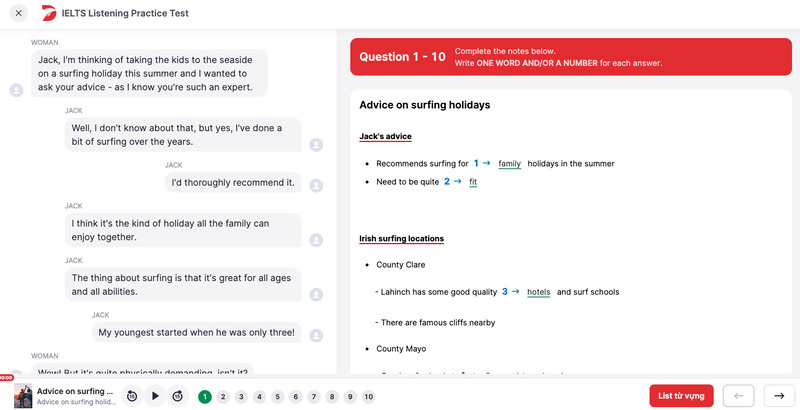800x410 pixels.
Task: Jump to question 2
Action: [x=223, y=396]
